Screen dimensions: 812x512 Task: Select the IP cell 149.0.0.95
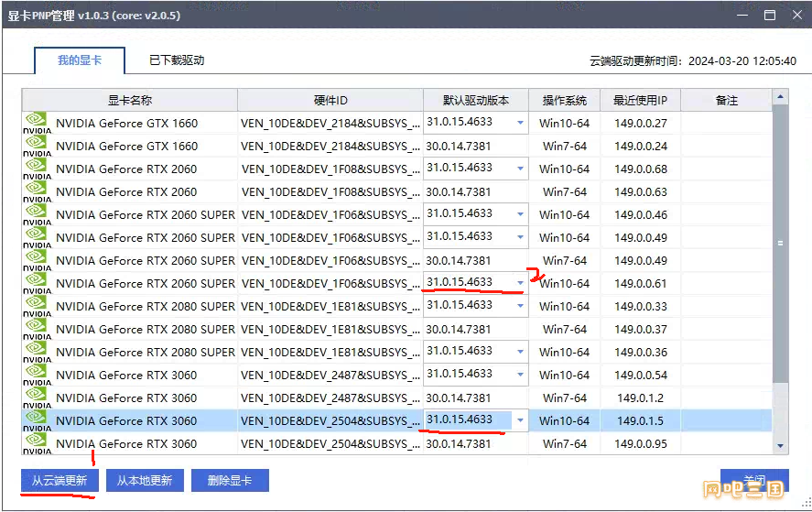(641, 443)
